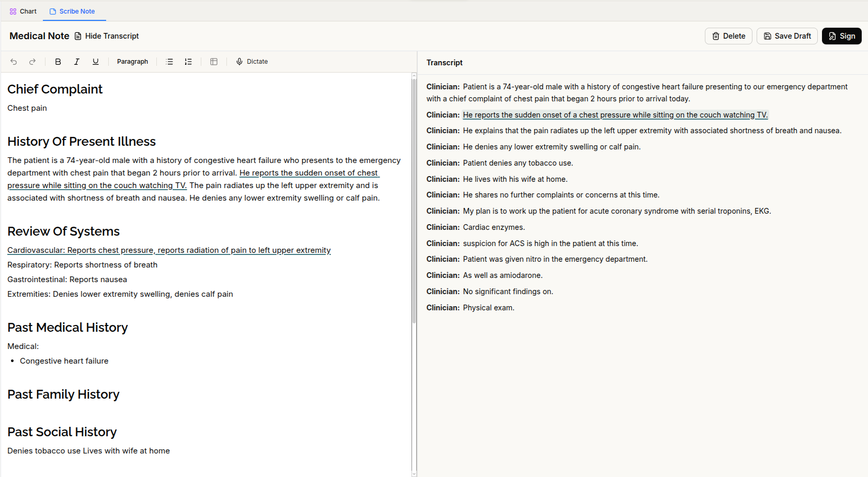The width and height of the screenshot is (868, 477).
Task: Insert a bulleted list
Action: [x=169, y=62]
